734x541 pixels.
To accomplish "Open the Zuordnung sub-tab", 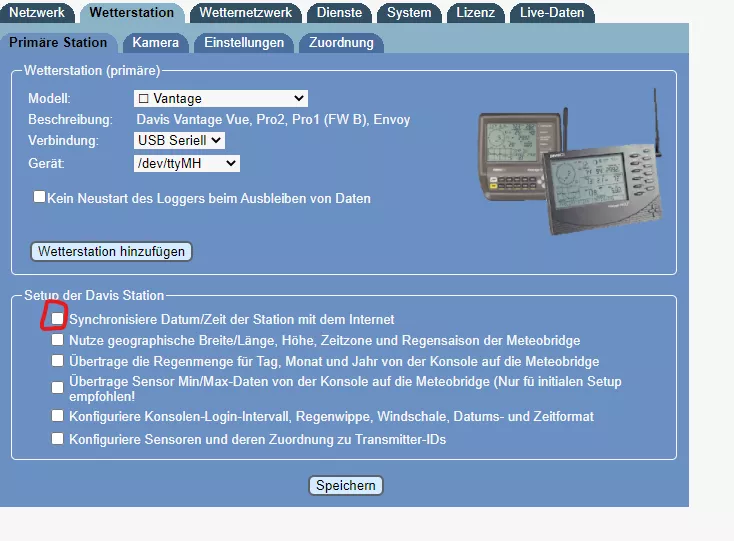I will click(341, 43).
